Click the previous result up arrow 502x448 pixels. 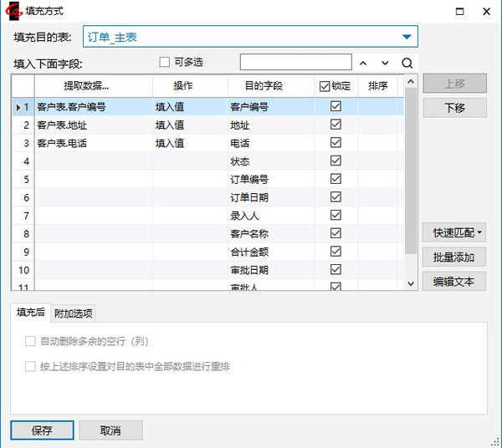(363, 63)
